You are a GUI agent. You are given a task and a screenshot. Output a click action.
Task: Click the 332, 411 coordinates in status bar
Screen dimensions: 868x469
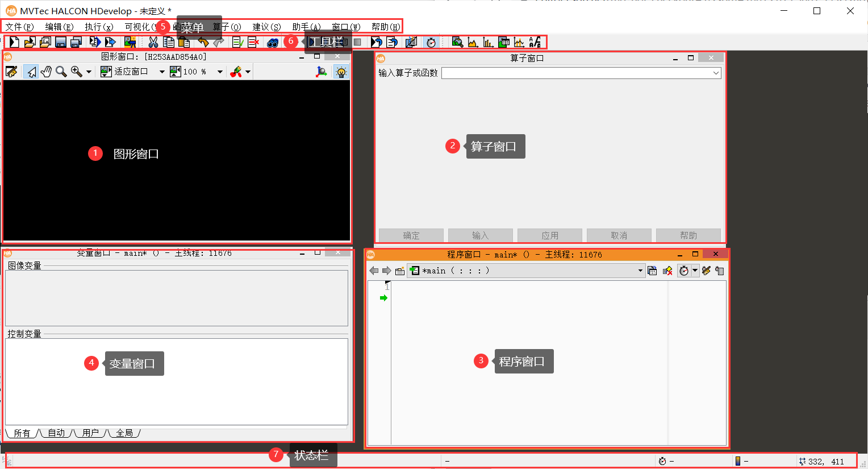click(826, 462)
